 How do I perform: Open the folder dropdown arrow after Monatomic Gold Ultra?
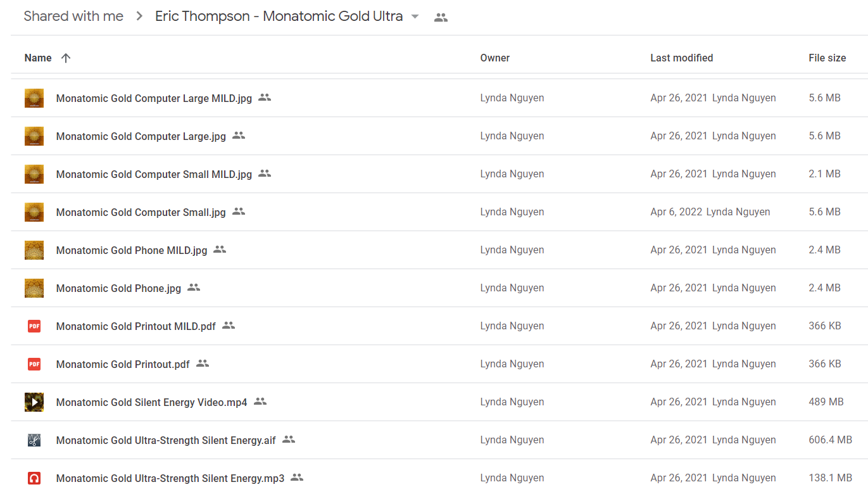[415, 16]
